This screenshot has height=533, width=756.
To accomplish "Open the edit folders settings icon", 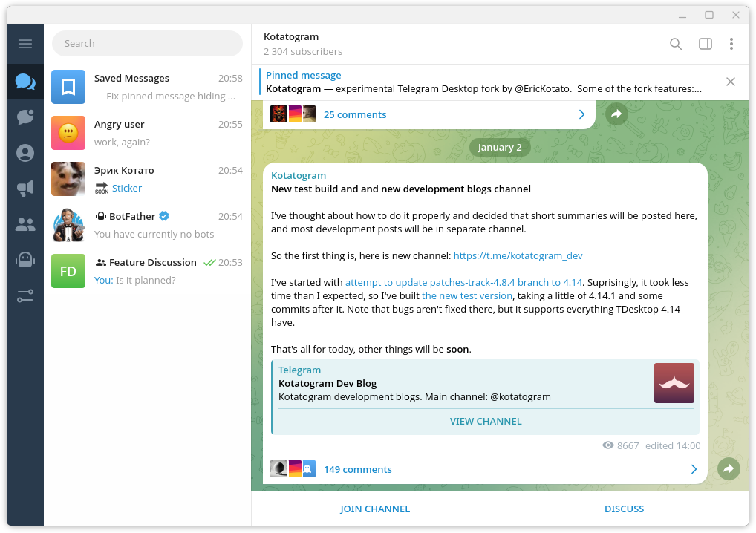I will (25, 295).
